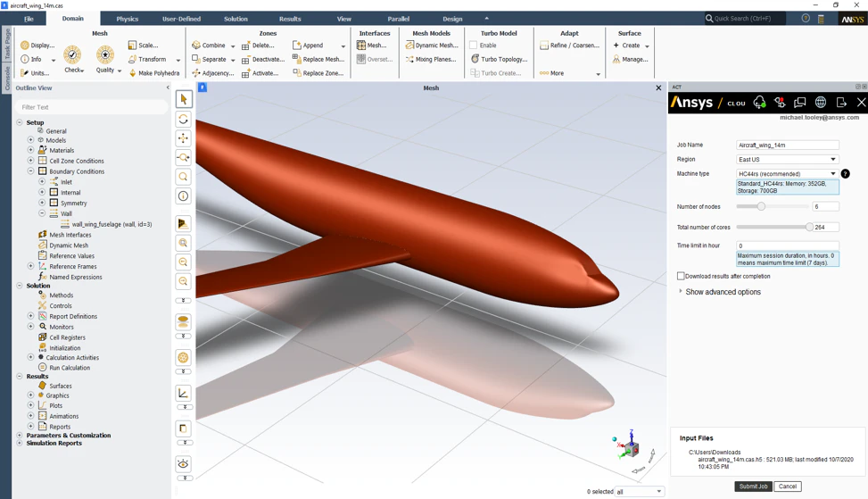868x499 pixels.
Task: Open the Task Page side tab
Action: point(6,45)
